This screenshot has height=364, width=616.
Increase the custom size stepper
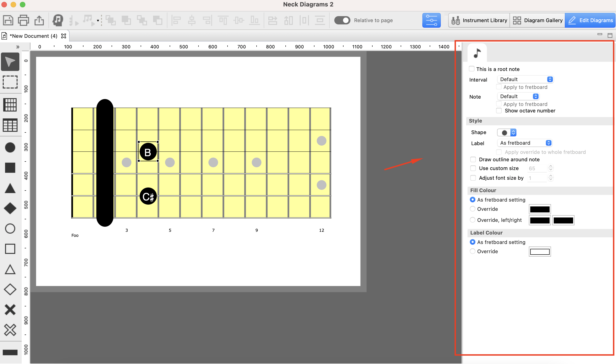coord(551,166)
